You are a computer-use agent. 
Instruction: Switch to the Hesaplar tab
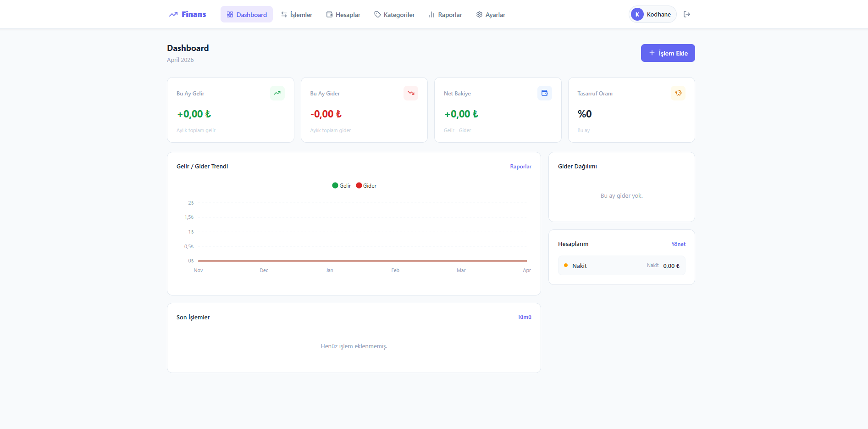coord(343,14)
